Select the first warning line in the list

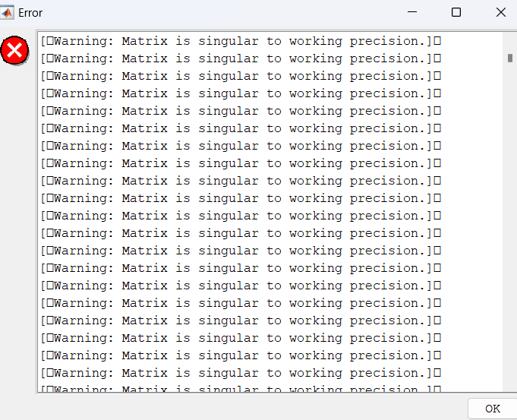pyautogui.click(x=241, y=41)
